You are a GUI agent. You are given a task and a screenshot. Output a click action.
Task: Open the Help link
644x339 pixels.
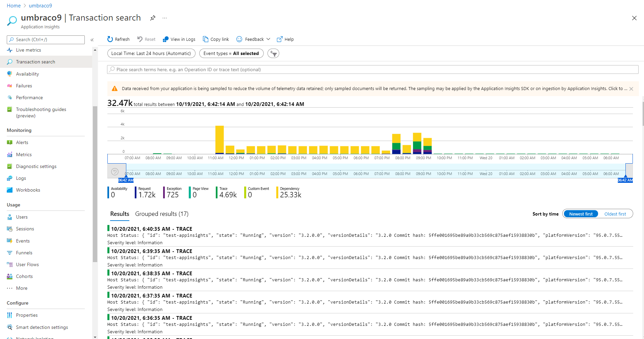tap(285, 39)
